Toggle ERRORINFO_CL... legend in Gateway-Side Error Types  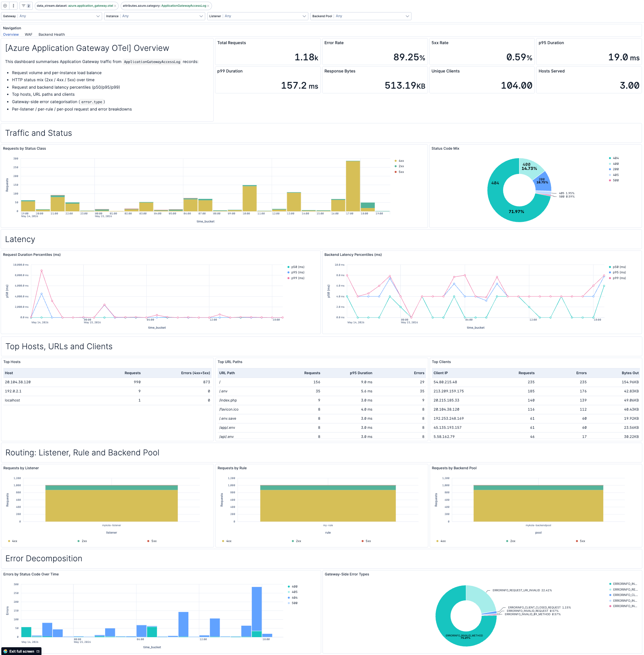[x=623, y=595]
